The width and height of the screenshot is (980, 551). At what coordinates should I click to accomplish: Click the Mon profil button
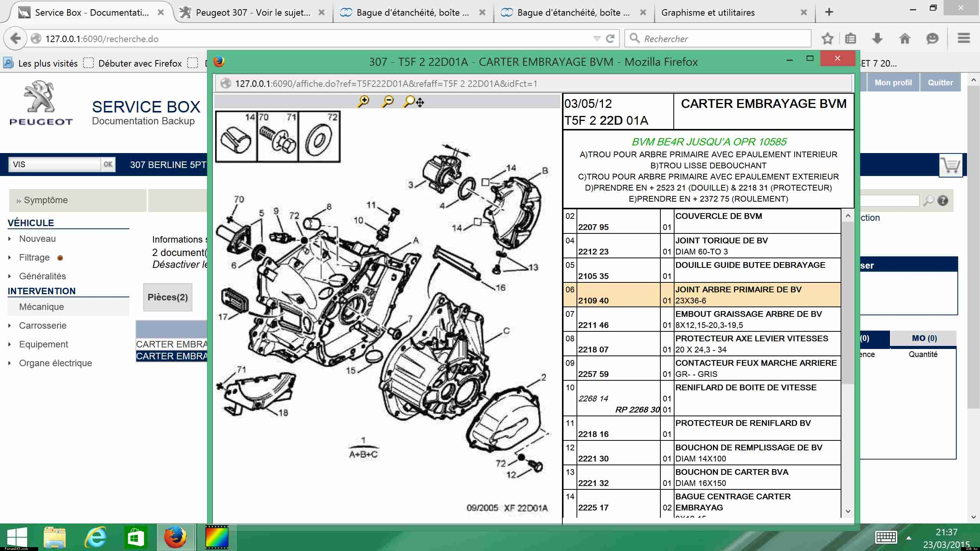pyautogui.click(x=893, y=83)
